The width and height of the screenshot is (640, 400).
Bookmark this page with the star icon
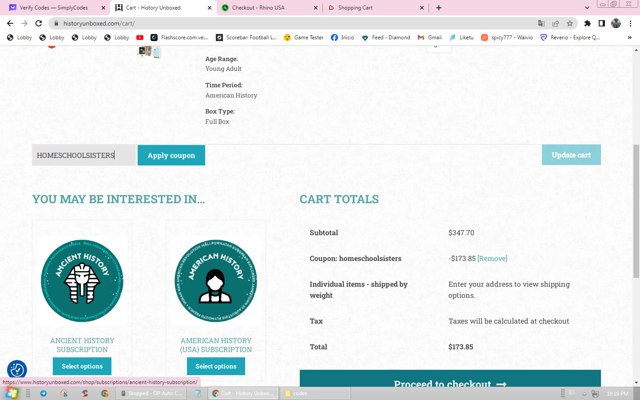[570, 23]
